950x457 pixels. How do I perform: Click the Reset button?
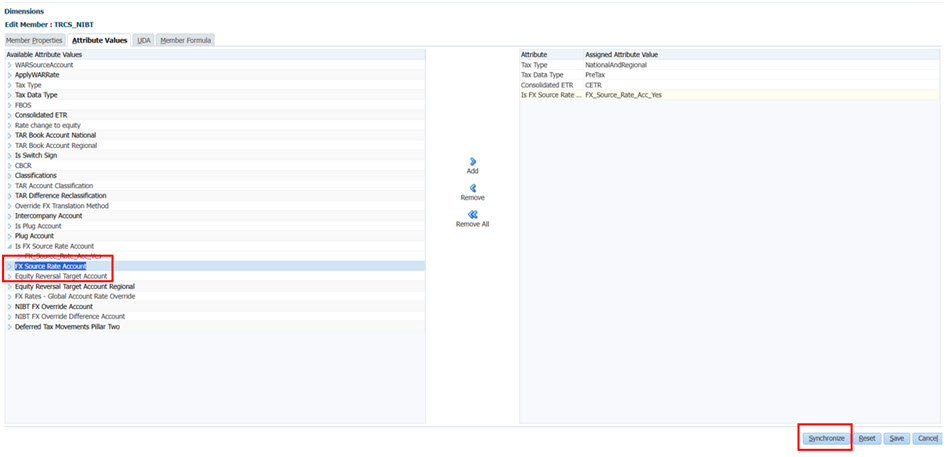pyautogui.click(x=867, y=438)
